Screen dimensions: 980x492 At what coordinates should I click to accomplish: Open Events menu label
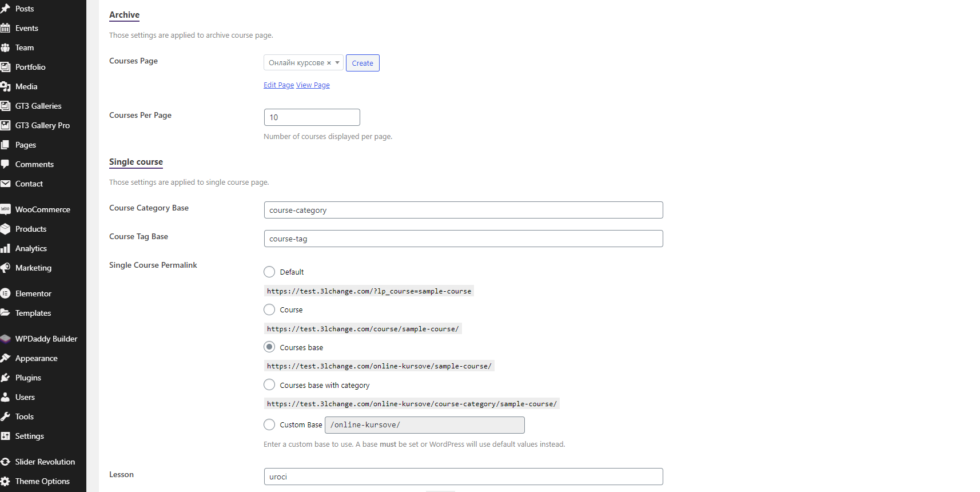tap(27, 28)
